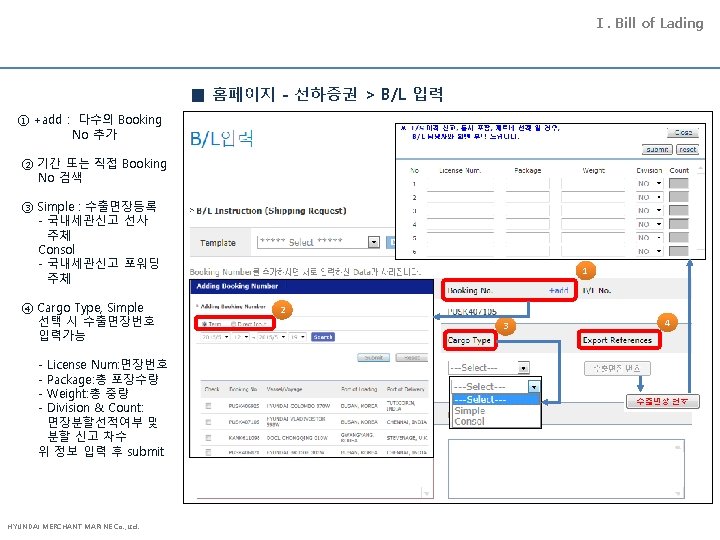The width and height of the screenshot is (720, 540).
Task: Check the OOCL CHONGQING booking row checkbox
Action: 208,438
